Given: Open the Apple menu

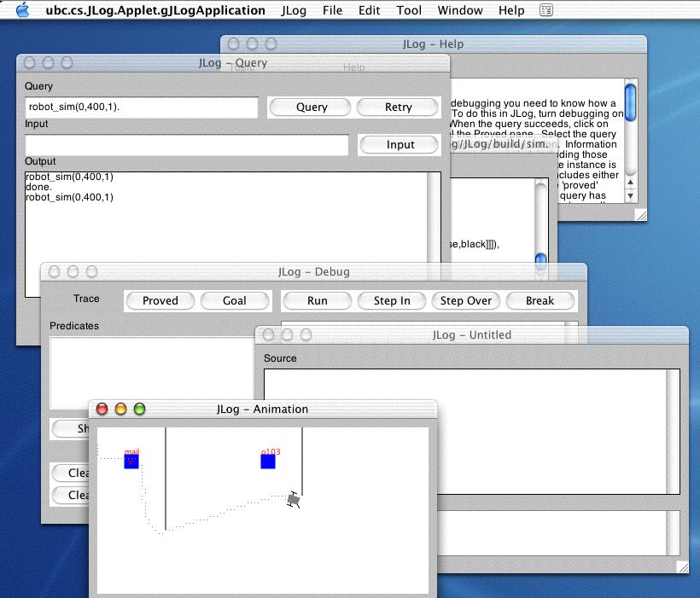Looking at the screenshot, I should click(x=22, y=10).
